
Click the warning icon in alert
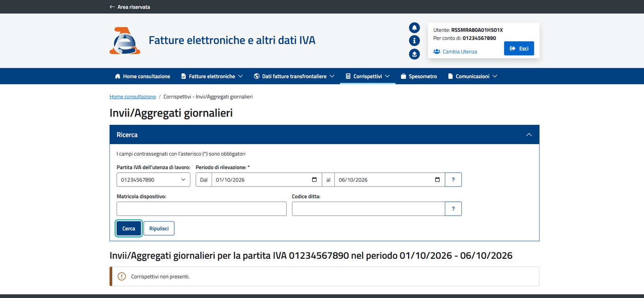coord(121,276)
